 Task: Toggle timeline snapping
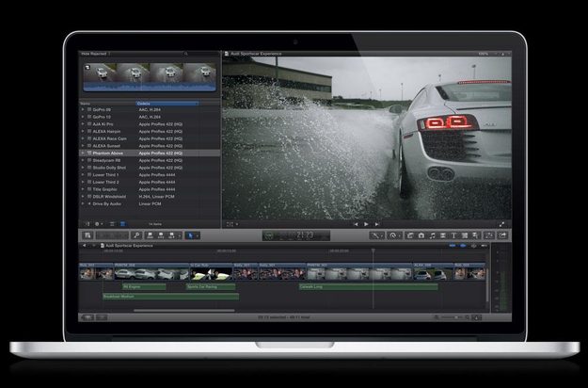[485, 246]
